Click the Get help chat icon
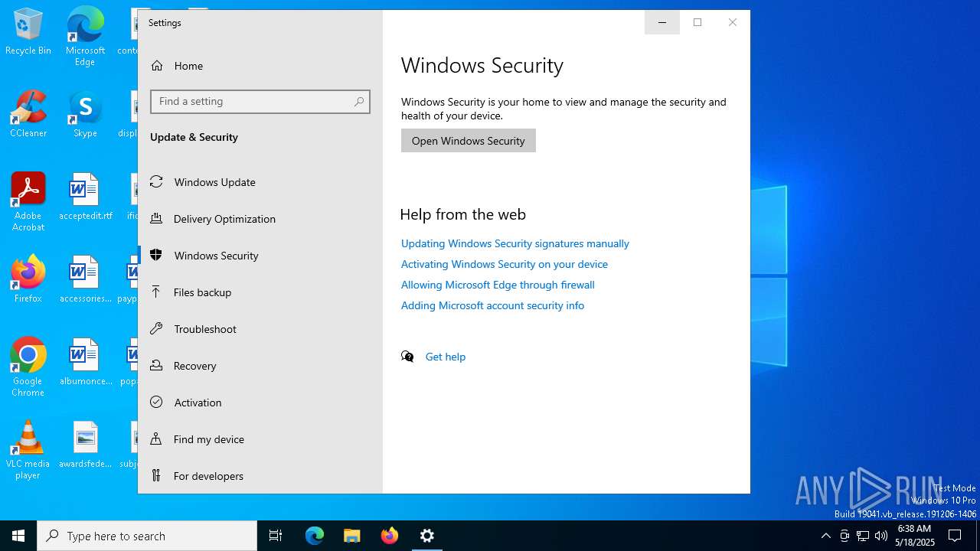The height and width of the screenshot is (551, 980). pyautogui.click(x=407, y=357)
